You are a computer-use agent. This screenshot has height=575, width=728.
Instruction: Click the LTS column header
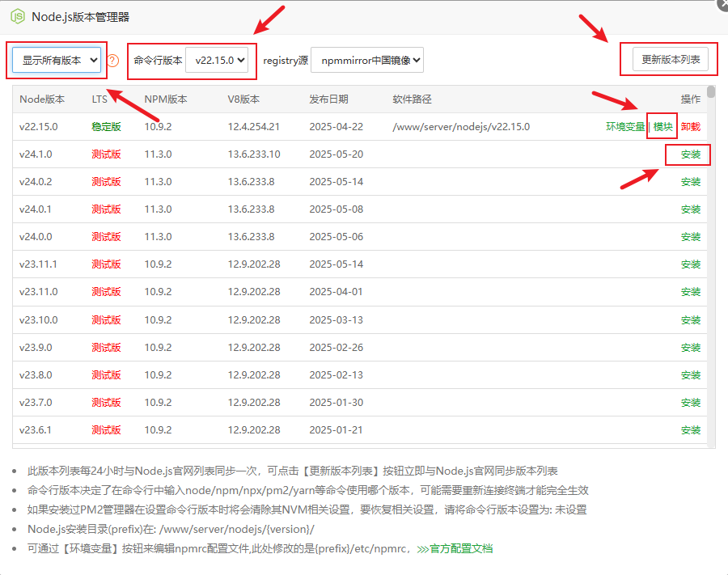(99, 99)
